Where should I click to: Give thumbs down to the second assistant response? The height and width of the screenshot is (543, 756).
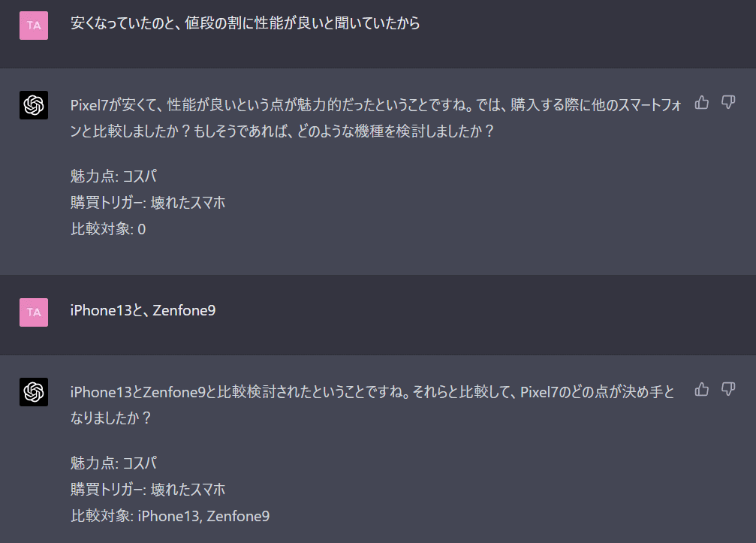(727, 390)
